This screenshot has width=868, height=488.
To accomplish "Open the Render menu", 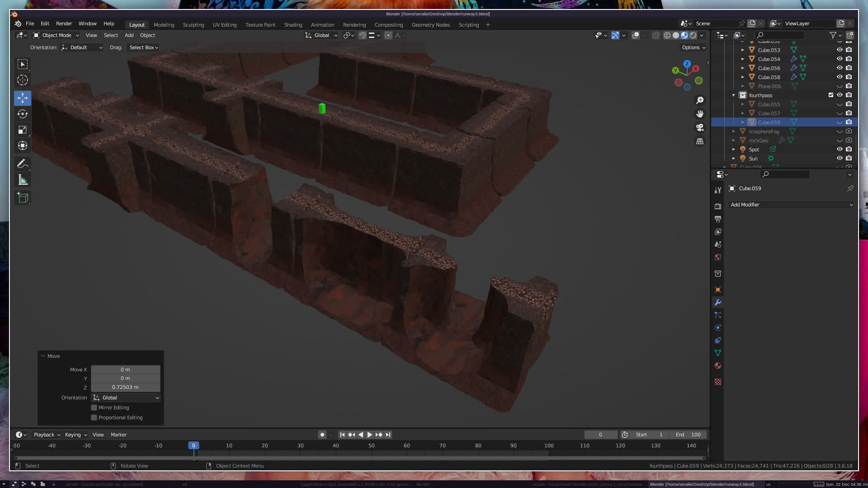I will (64, 23).
